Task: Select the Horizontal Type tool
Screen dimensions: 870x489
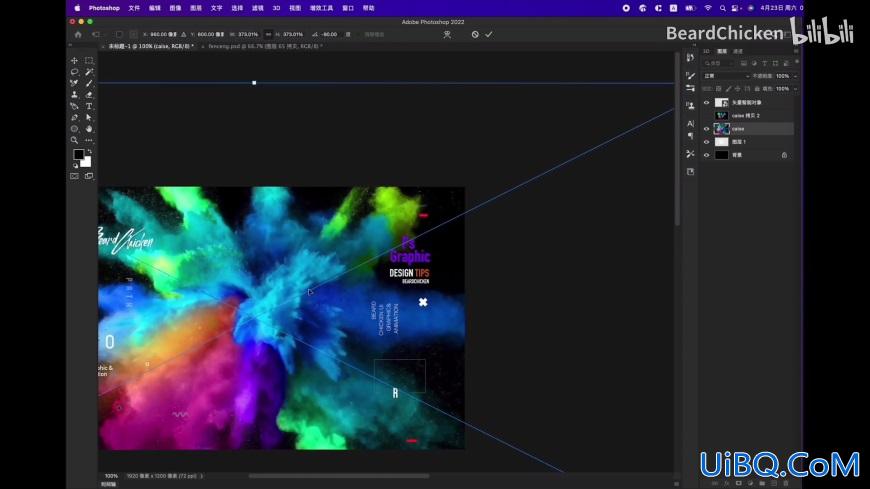Action: (89, 106)
